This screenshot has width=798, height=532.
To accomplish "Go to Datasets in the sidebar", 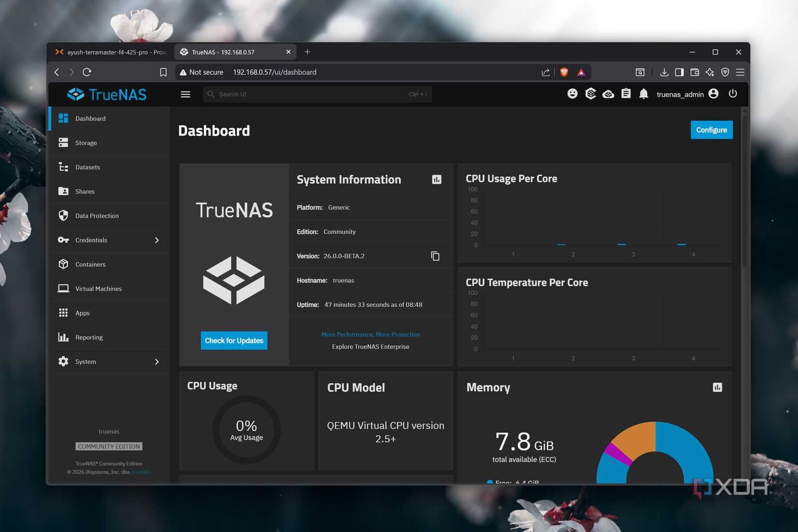I will coord(109,167).
